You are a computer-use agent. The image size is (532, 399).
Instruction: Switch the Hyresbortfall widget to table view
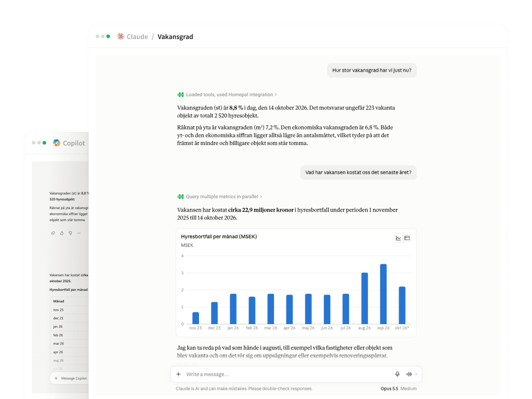point(407,238)
